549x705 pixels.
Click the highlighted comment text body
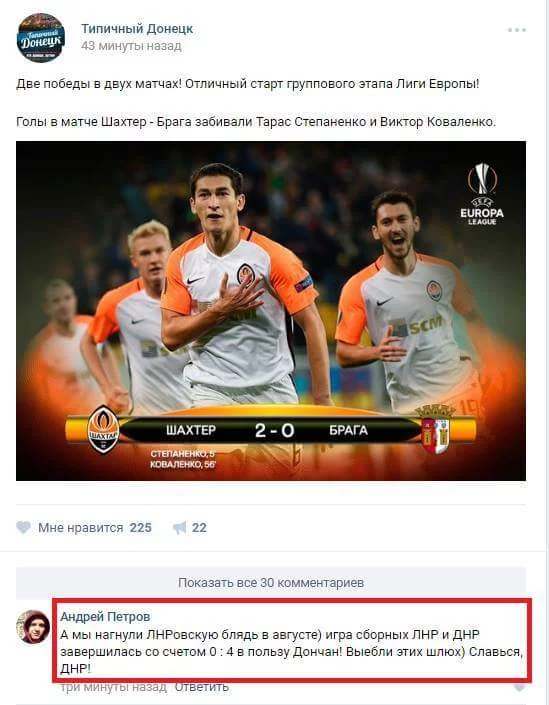click(x=291, y=651)
